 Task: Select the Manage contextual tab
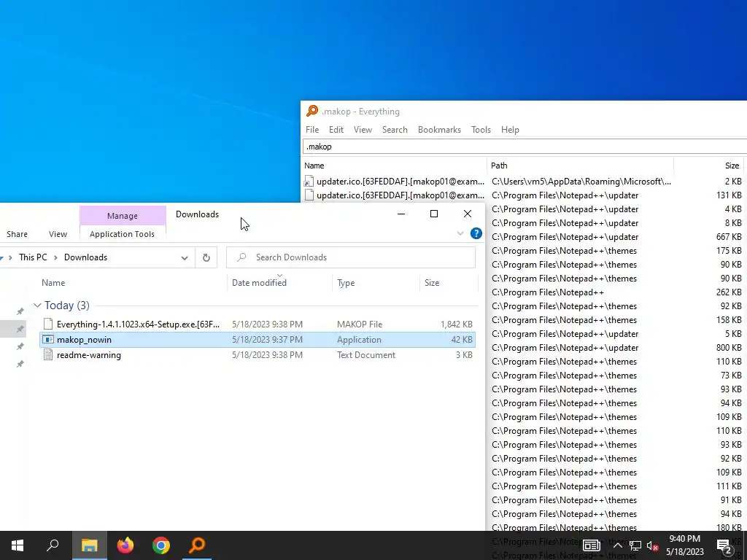tap(123, 216)
